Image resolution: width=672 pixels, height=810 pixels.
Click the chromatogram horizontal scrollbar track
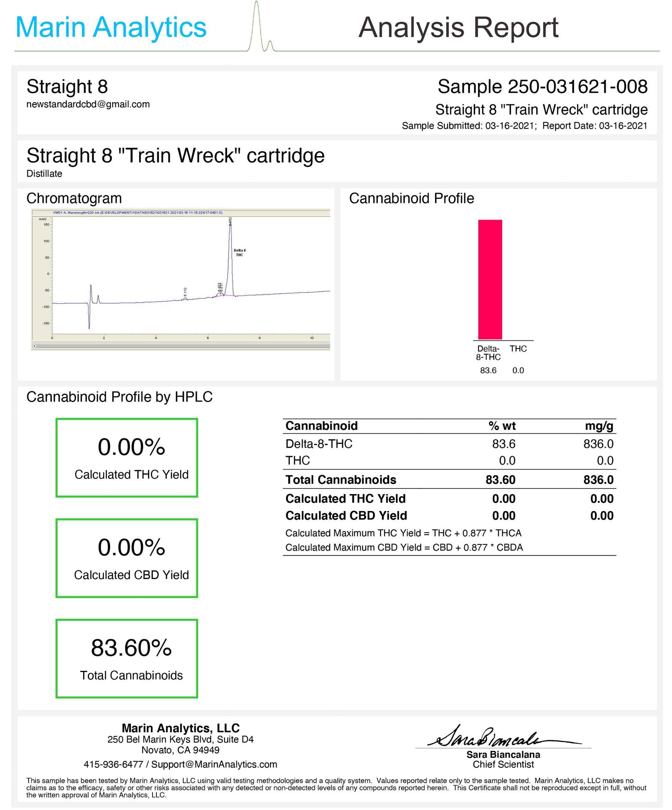pyautogui.click(x=181, y=346)
